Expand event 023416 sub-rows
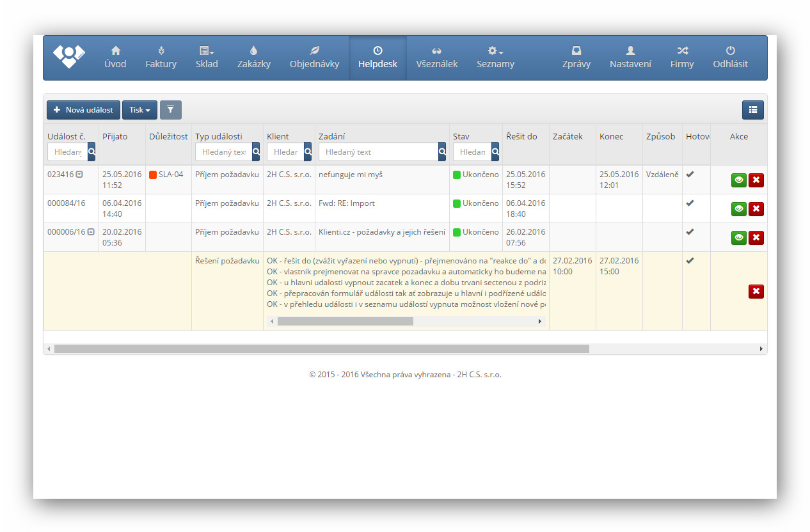810x532 pixels. pyautogui.click(x=79, y=175)
